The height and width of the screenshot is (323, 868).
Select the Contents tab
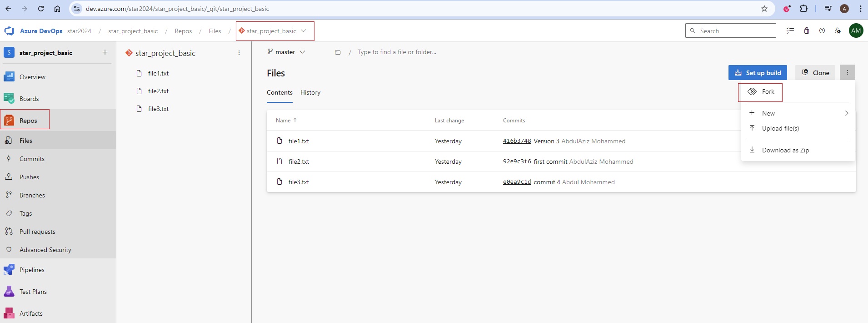point(279,92)
